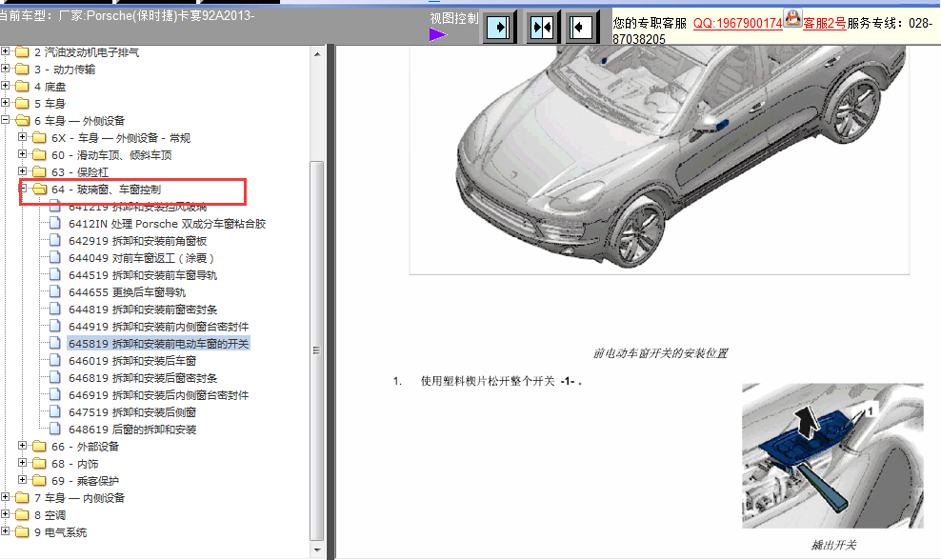Click the split-view control button with two arrows
The height and width of the screenshot is (560, 941).
[543, 28]
